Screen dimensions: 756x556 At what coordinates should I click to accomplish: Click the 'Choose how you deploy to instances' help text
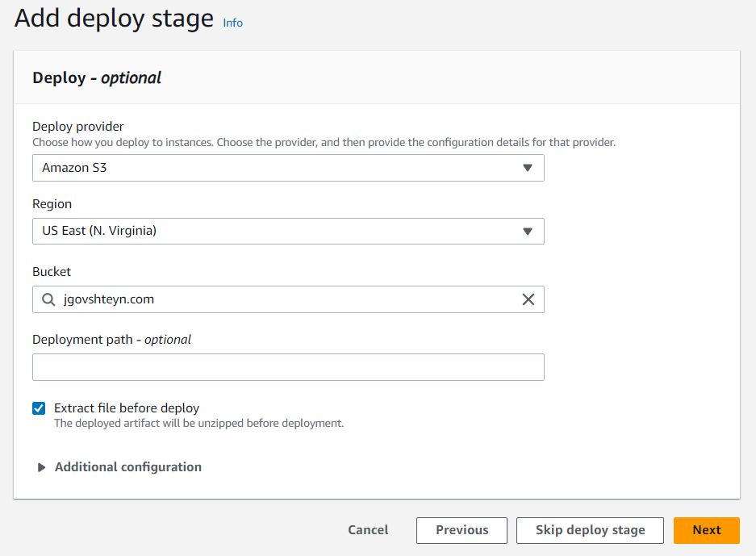[x=324, y=143]
